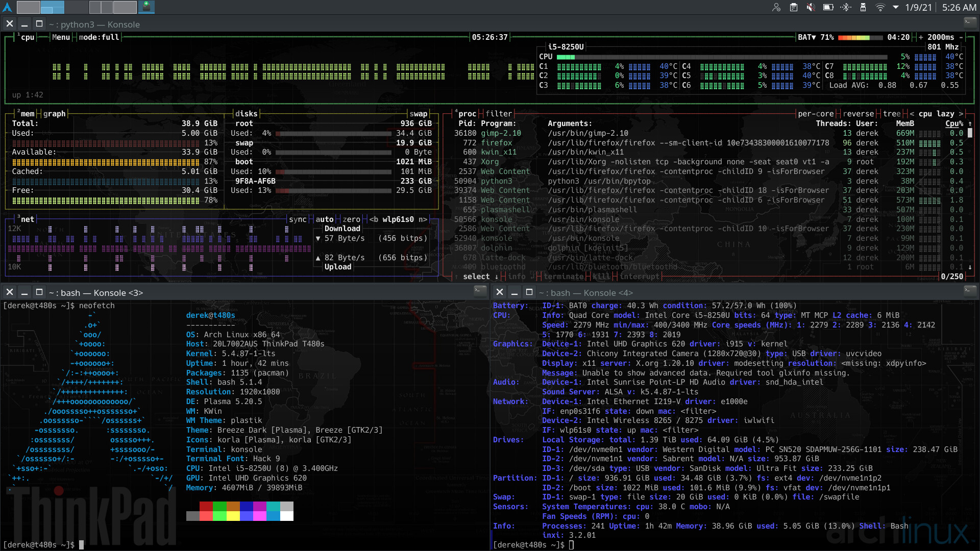Open the Bluetooth system tray icon
980x551 pixels.
tap(847, 7)
